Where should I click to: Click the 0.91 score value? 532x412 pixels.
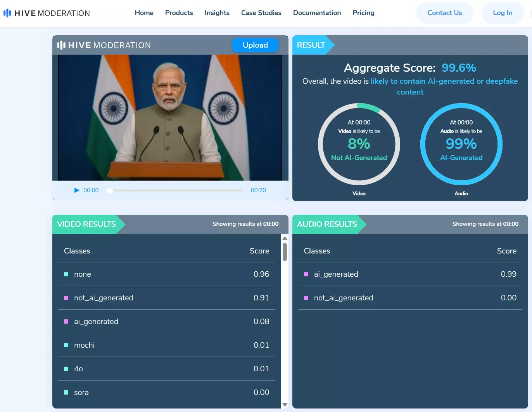point(261,298)
